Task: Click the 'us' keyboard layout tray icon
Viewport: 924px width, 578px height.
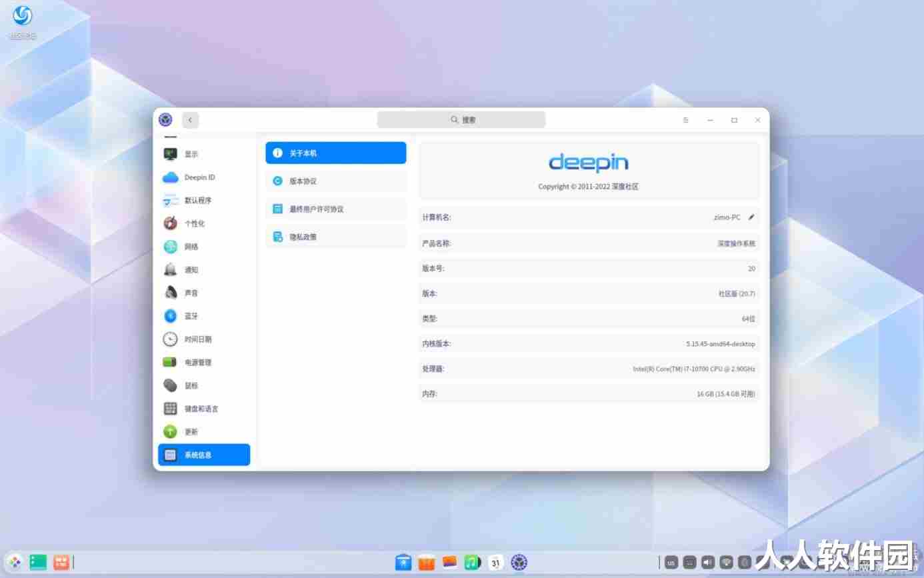Action: (671, 563)
